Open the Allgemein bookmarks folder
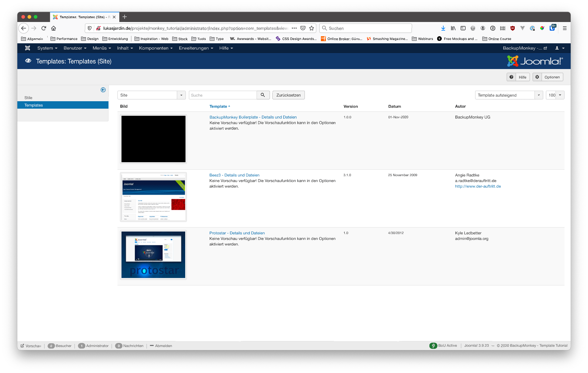Screen dimensions: 588x373 (32, 39)
